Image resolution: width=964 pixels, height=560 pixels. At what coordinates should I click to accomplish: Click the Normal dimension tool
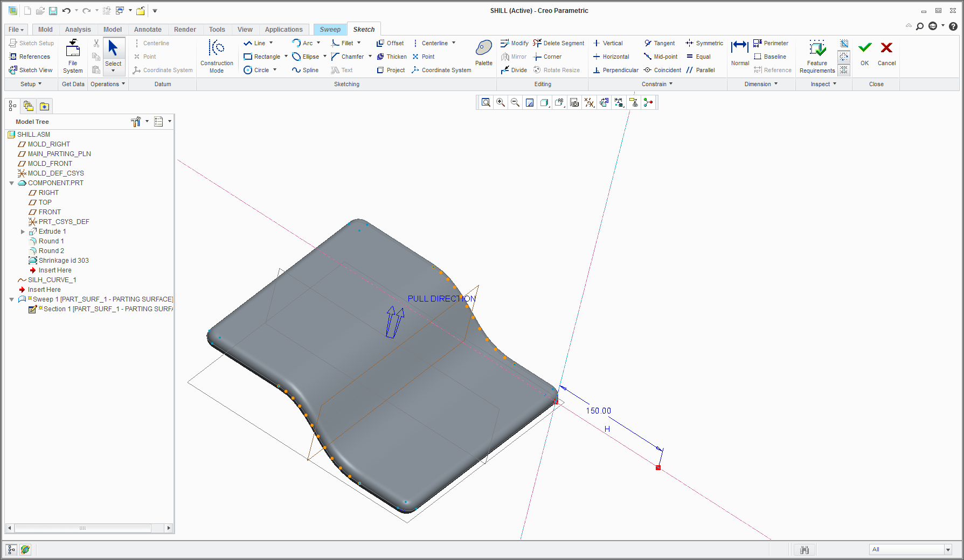739,53
